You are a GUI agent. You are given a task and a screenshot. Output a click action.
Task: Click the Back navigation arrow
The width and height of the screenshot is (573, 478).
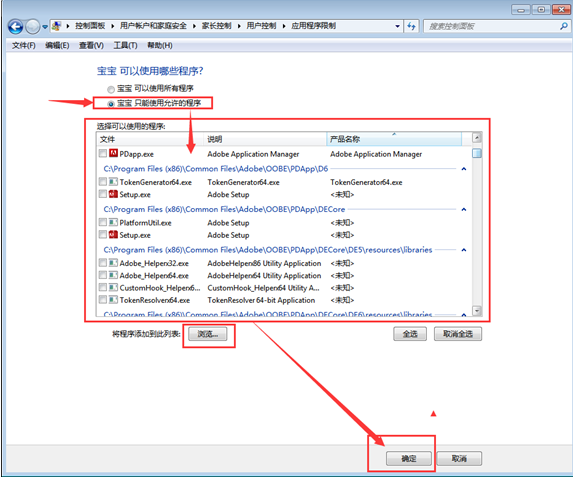click(x=15, y=26)
